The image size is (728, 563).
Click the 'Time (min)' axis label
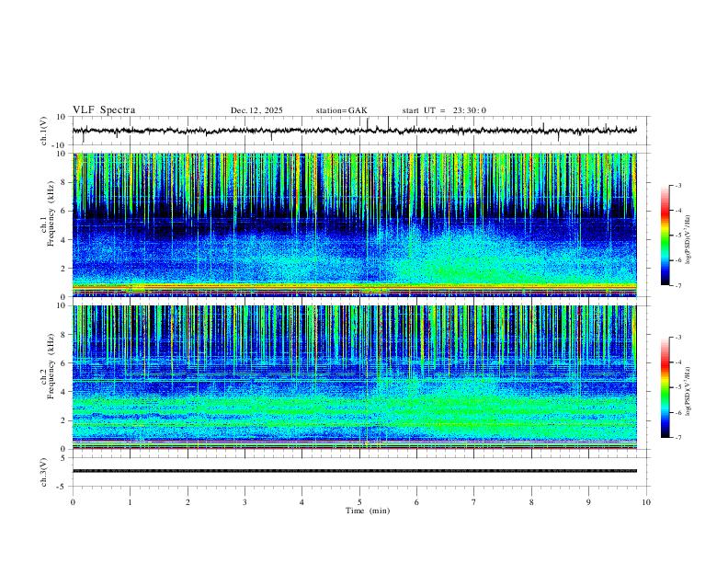point(368,511)
